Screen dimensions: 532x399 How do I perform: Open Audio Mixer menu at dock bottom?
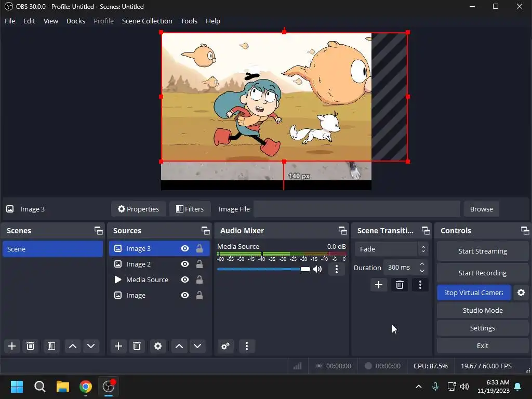[x=247, y=346]
